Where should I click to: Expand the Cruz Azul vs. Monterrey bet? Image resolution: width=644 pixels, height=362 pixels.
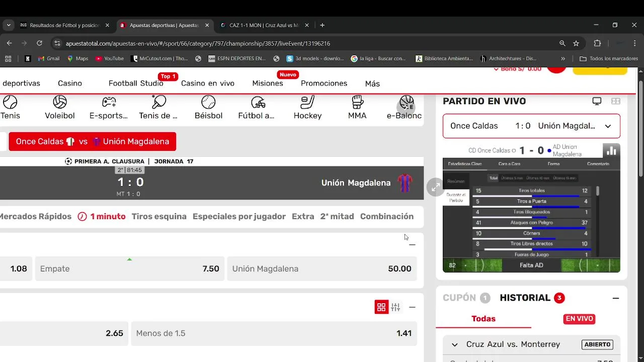point(455,344)
